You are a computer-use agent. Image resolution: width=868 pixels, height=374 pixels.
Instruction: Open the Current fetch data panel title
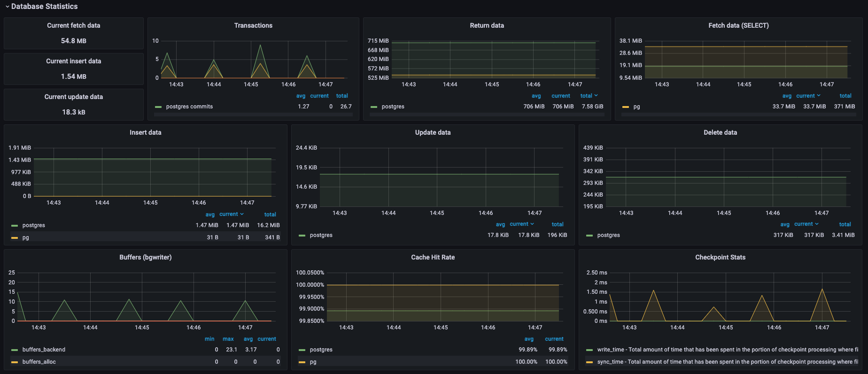(x=73, y=25)
